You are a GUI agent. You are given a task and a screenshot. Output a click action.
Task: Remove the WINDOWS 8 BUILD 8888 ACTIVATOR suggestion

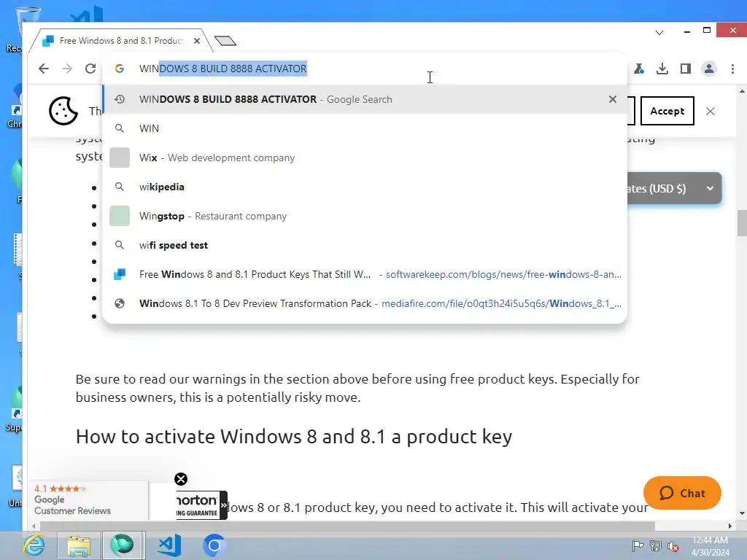(x=613, y=99)
